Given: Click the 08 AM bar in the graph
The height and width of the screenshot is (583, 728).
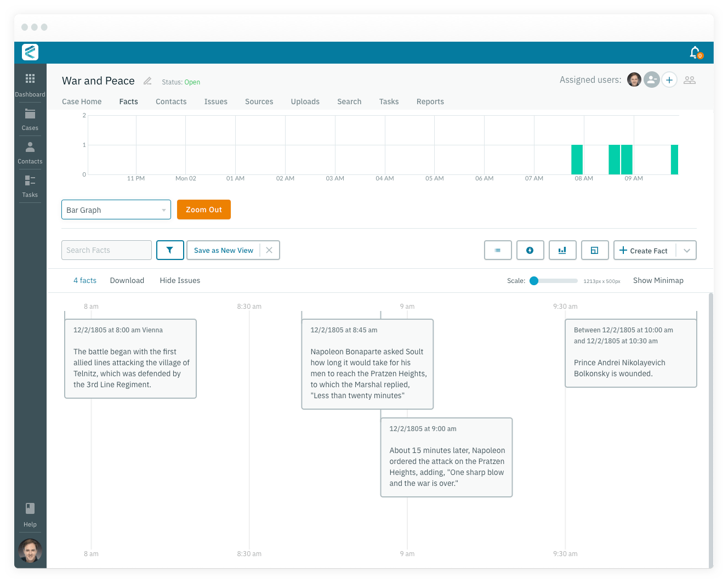Looking at the screenshot, I should [577, 160].
